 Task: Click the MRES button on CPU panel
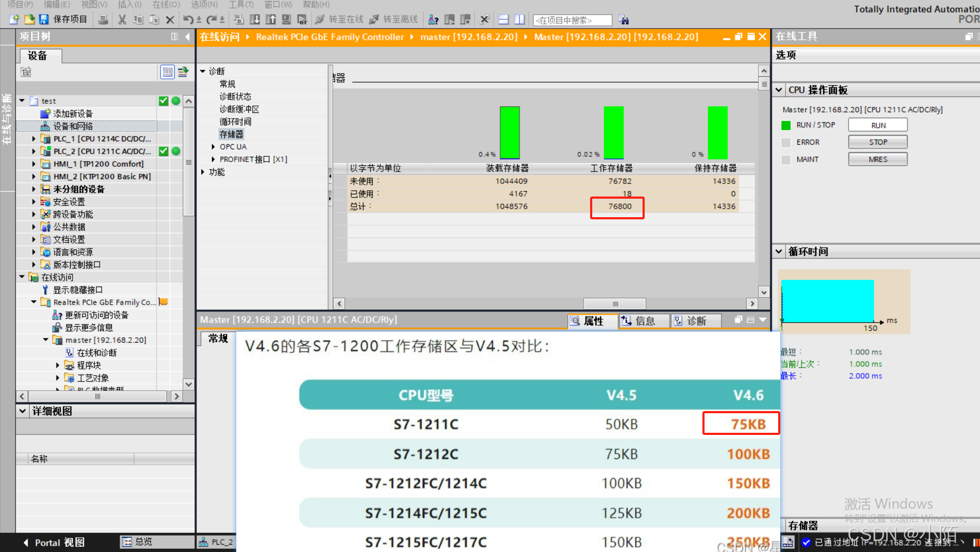click(878, 159)
